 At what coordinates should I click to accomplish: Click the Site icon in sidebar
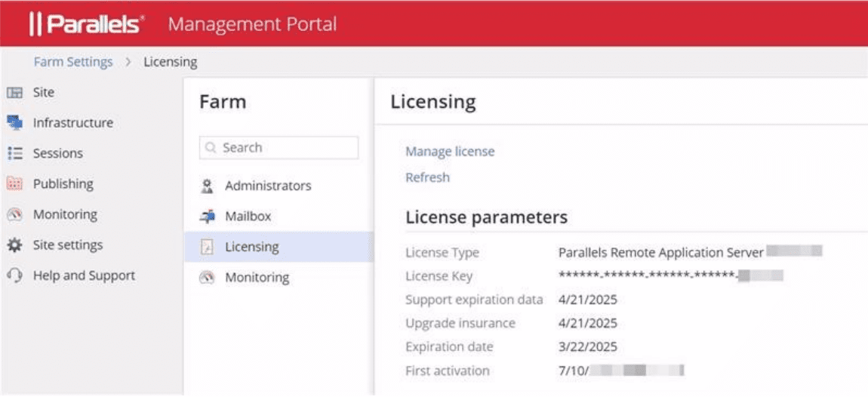coord(15,93)
